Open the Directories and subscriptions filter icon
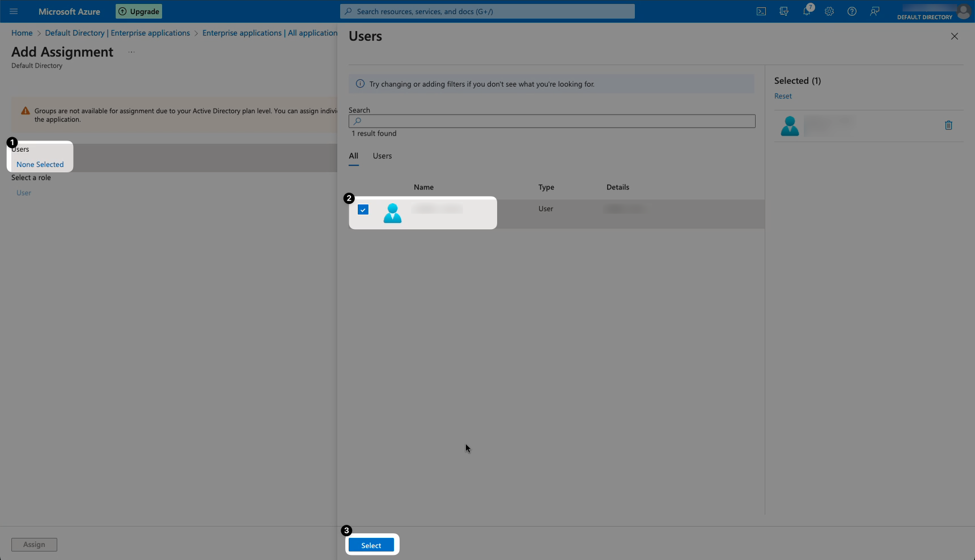Image resolution: width=975 pixels, height=560 pixels. 784,11
